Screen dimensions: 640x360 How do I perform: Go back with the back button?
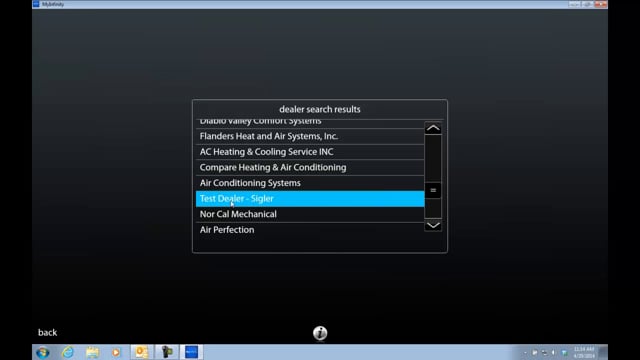coord(47,333)
